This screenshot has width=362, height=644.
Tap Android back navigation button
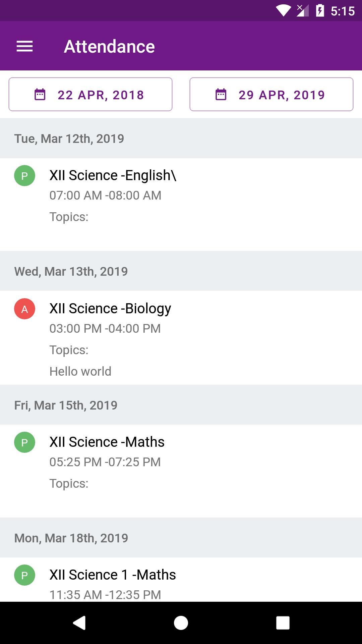tap(79, 623)
